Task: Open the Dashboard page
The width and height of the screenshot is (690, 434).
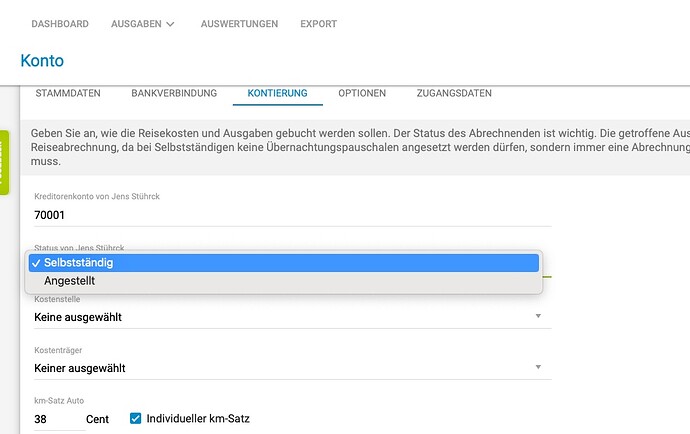Action: tap(60, 24)
